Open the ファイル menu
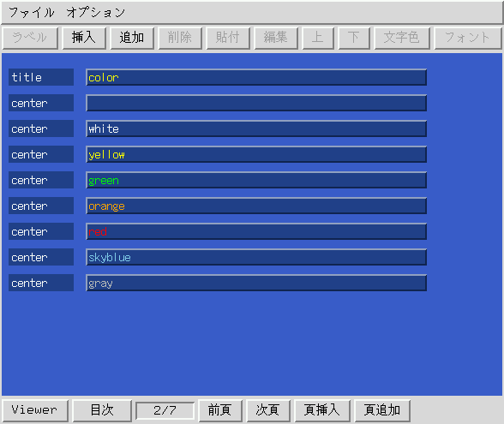 [32, 13]
